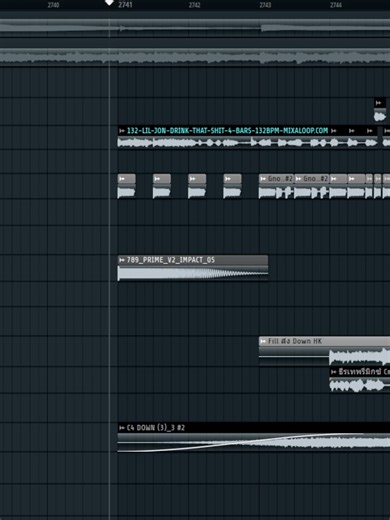The width and height of the screenshot is (390, 520).
Task: Jump to bar 2740 on the timeline ruler
Action: pos(53,5)
